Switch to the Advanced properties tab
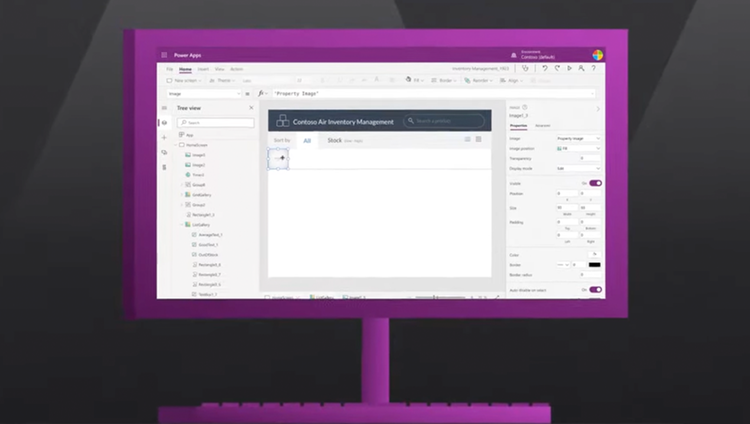The image size is (750, 424). 542,125
